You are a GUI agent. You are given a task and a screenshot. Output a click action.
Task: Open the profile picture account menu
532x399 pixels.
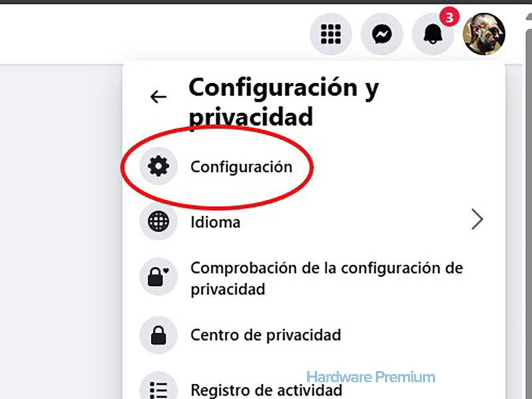(x=484, y=34)
